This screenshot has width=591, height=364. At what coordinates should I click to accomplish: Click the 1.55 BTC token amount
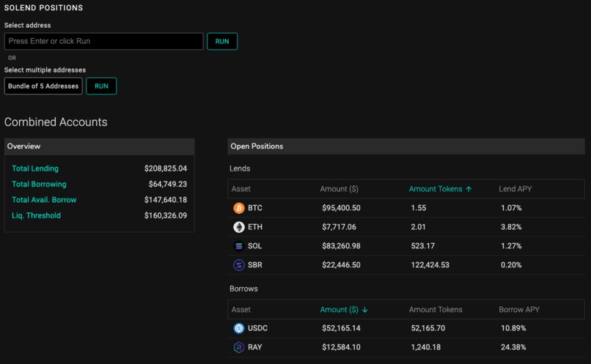point(419,208)
